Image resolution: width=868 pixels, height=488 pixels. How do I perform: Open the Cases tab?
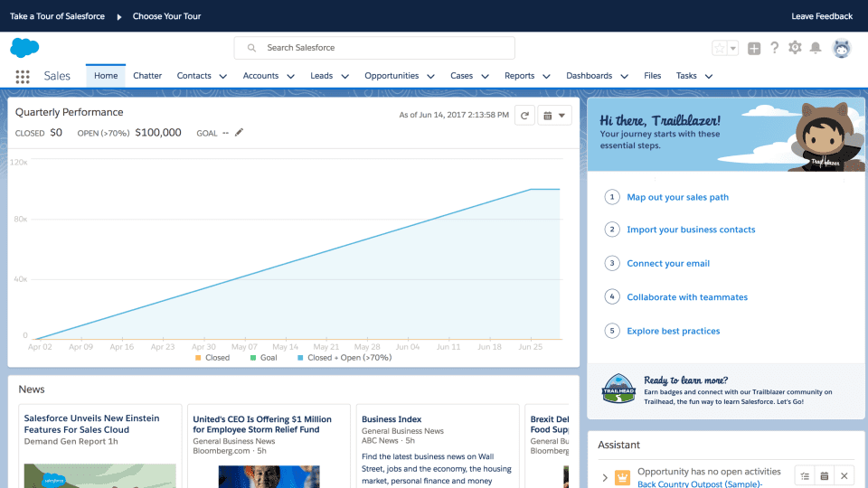pyautogui.click(x=461, y=76)
